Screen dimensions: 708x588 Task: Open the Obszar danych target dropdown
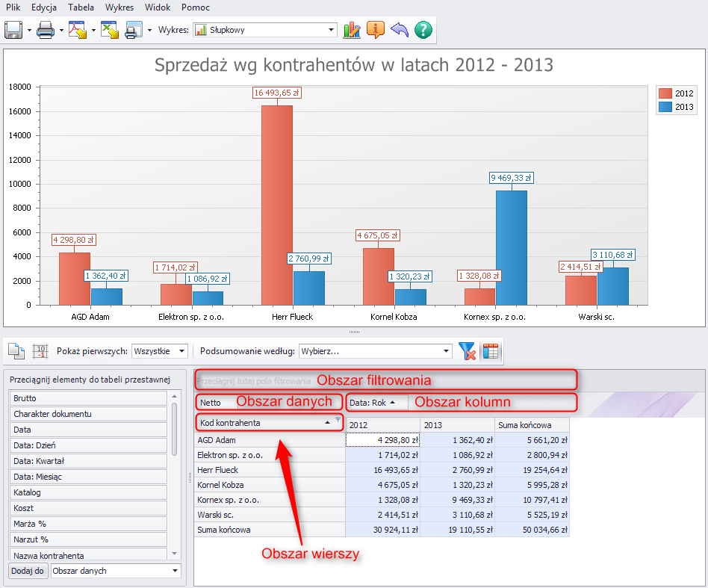pos(116,571)
